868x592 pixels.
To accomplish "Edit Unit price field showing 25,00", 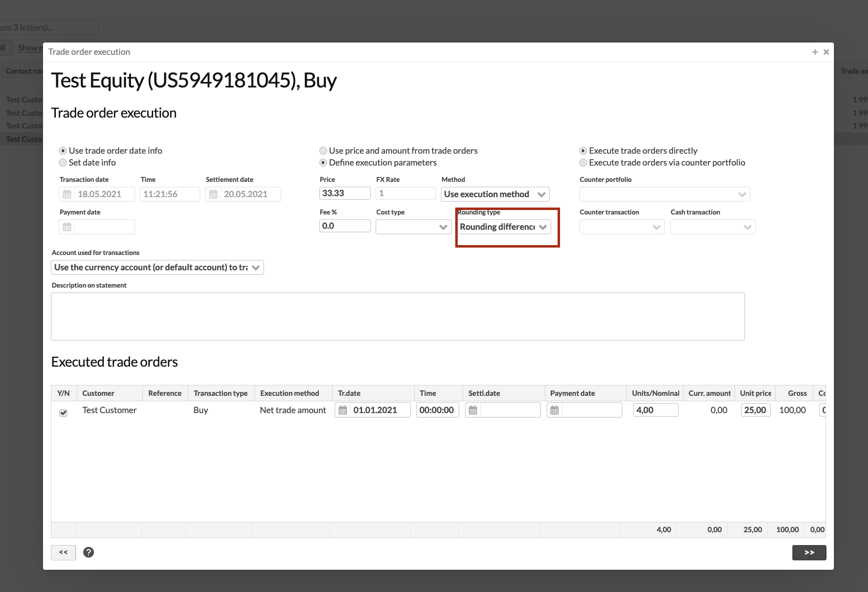I will 756,410.
